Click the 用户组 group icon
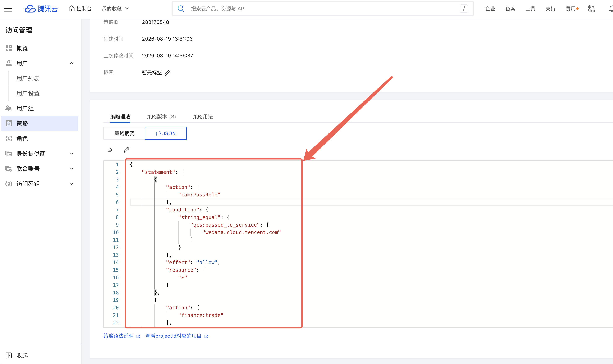Viewport: 613px width, 364px height. (x=9, y=108)
